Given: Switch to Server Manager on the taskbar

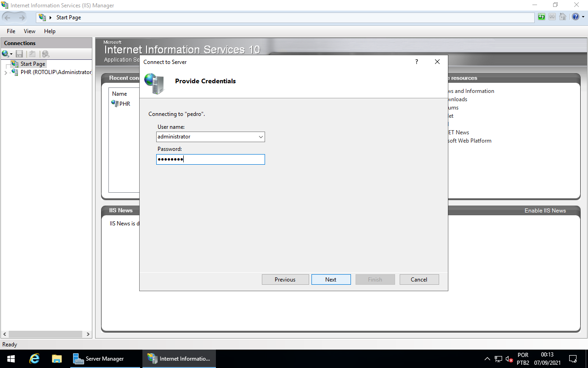Looking at the screenshot, I should [106, 358].
